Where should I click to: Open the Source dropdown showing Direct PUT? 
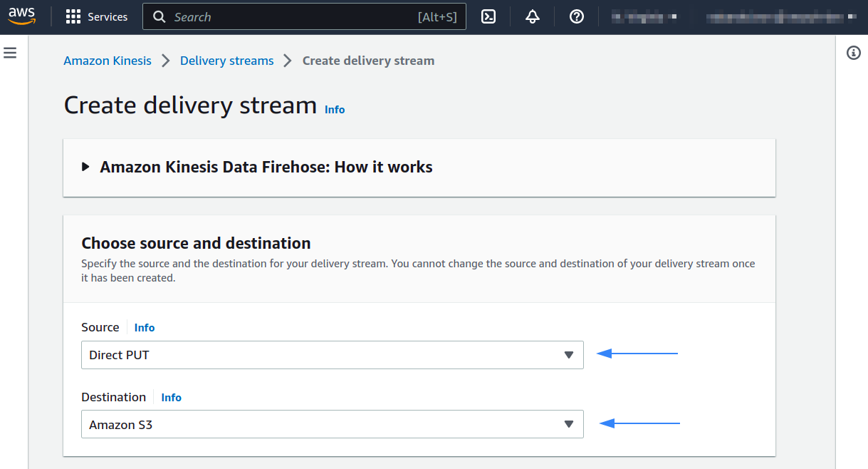point(333,355)
